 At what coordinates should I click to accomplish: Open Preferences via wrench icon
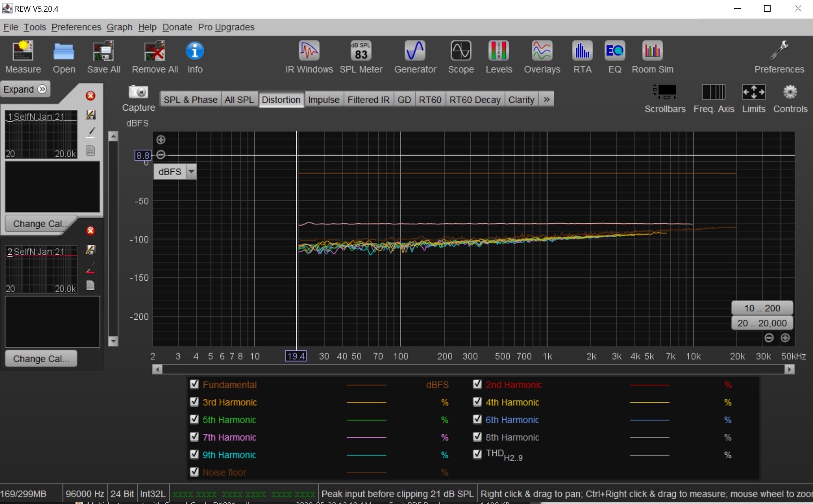pyautogui.click(x=779, y=57)
